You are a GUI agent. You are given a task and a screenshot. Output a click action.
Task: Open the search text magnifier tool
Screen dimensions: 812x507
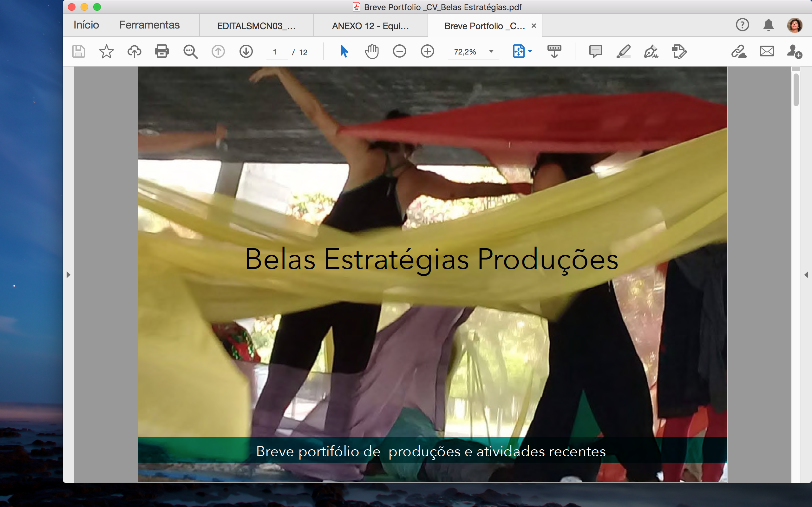[190, 52]
